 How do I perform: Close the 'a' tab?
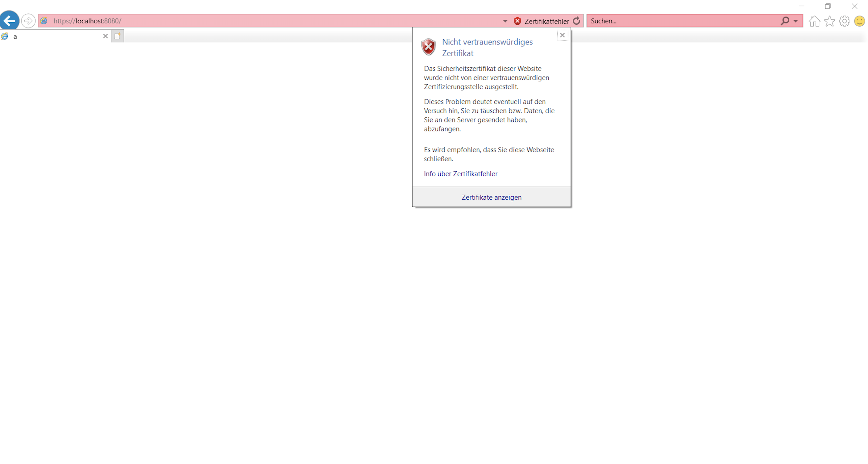pos(105,36)
